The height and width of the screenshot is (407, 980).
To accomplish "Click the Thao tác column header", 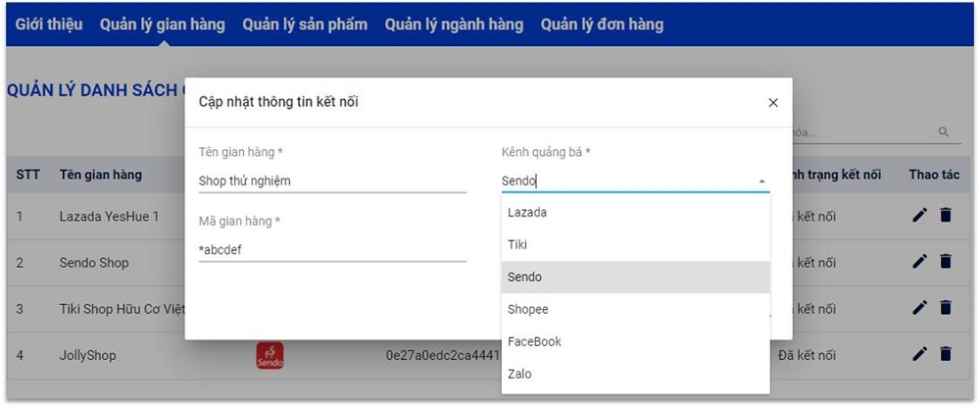I will (x=934, y=175).
